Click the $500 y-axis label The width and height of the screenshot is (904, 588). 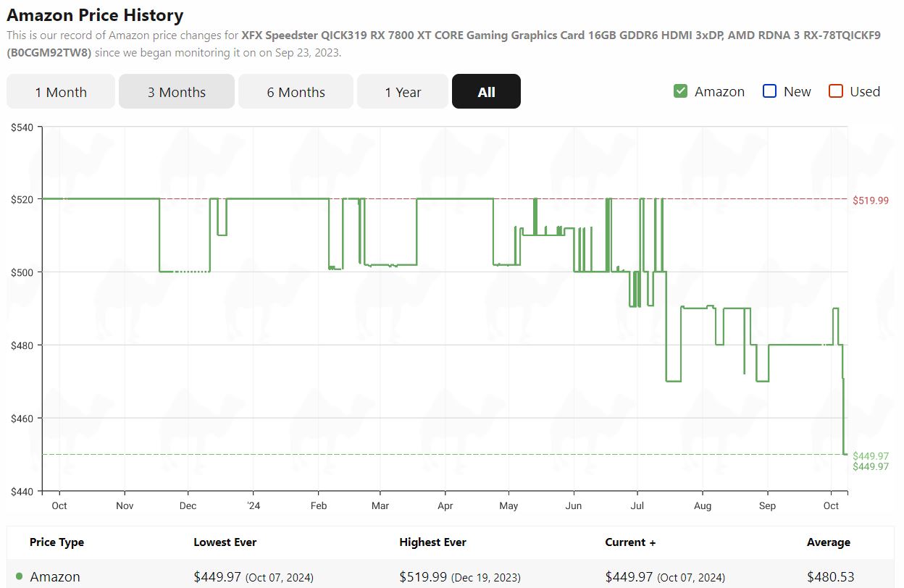tap(22, 272)
